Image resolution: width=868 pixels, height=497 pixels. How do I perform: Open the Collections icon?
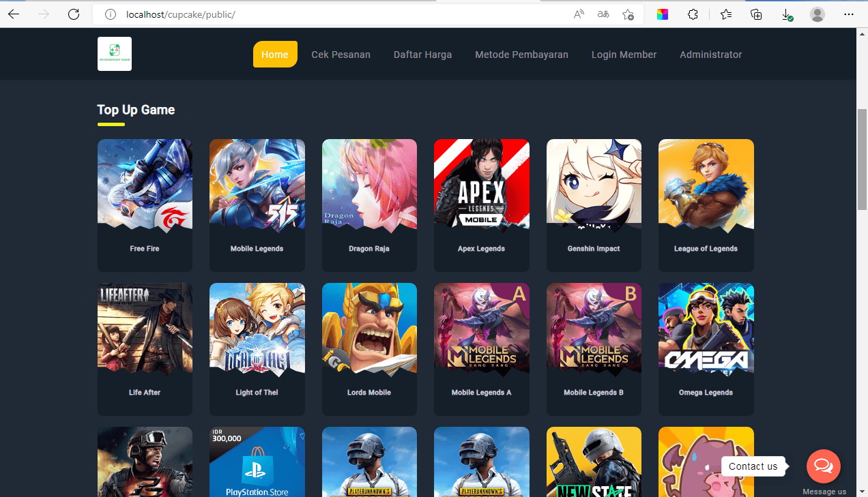point(756,14)
